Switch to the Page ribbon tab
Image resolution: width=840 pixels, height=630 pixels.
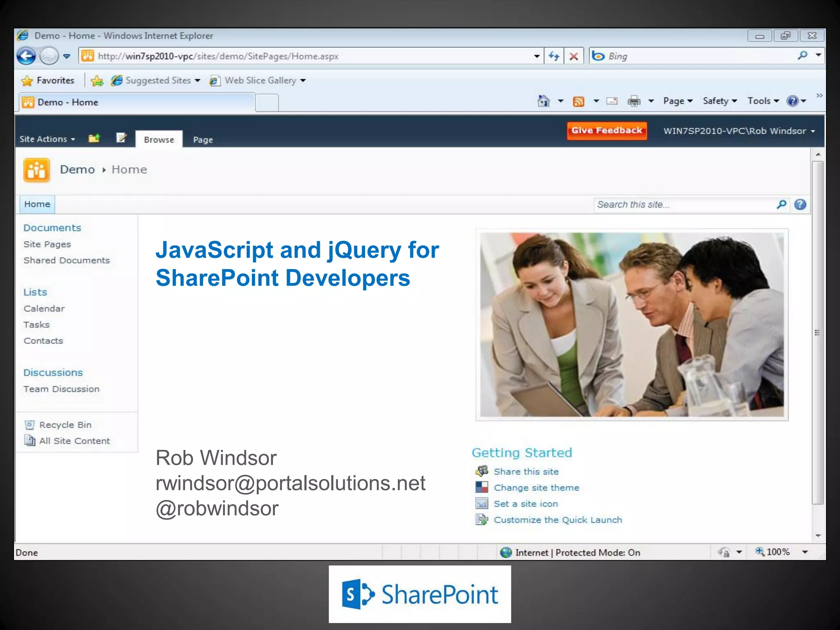(x=203, y=140)
